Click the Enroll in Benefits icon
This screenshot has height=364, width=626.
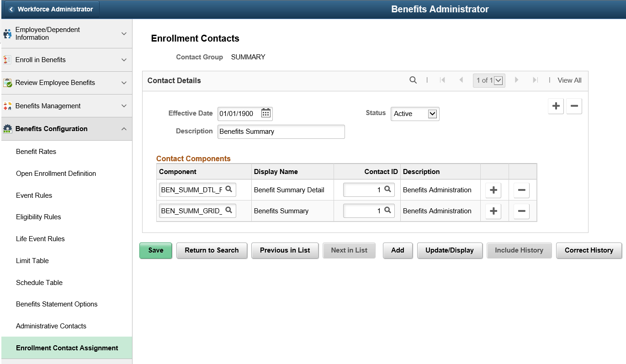click(x=7, y=60)
